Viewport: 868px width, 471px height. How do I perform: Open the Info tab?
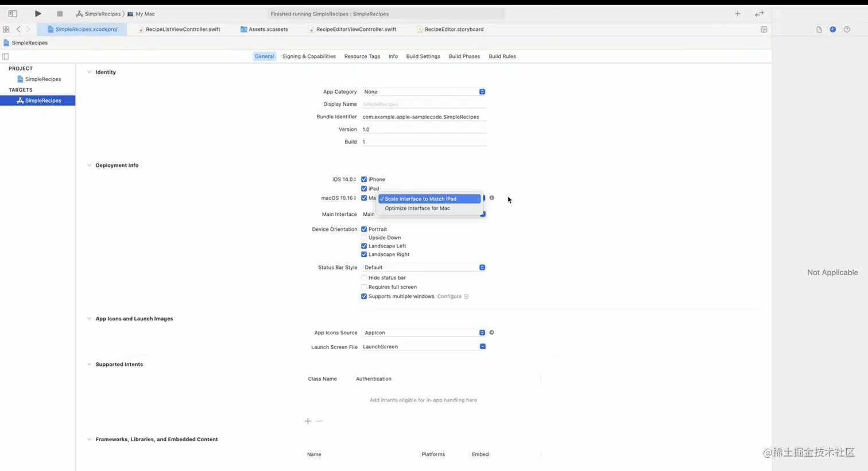click(393, 56)
